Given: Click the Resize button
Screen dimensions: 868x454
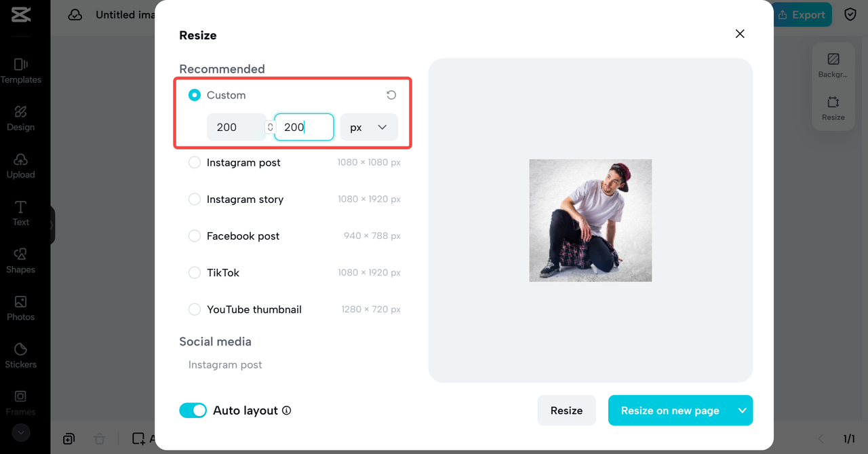Looking at the screenshot, I should 566,411.
